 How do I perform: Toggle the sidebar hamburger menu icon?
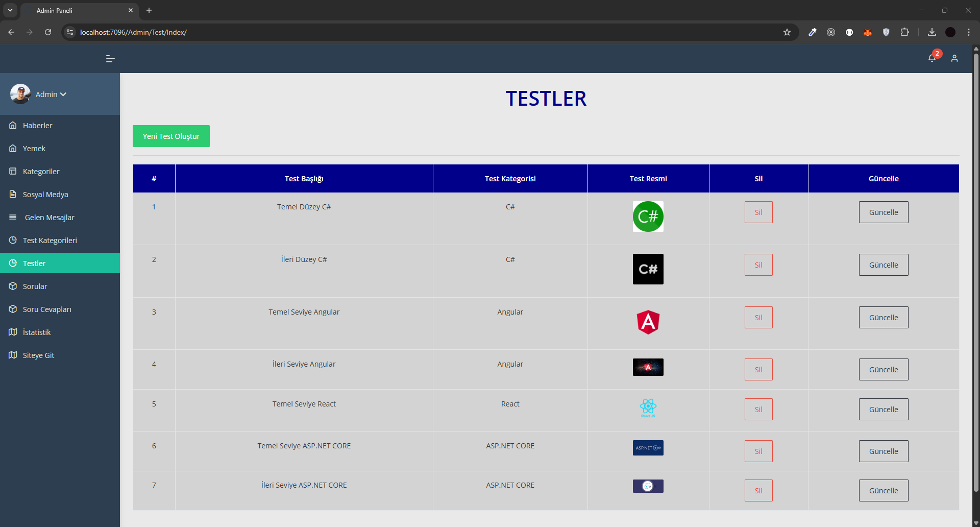point(110,59)
